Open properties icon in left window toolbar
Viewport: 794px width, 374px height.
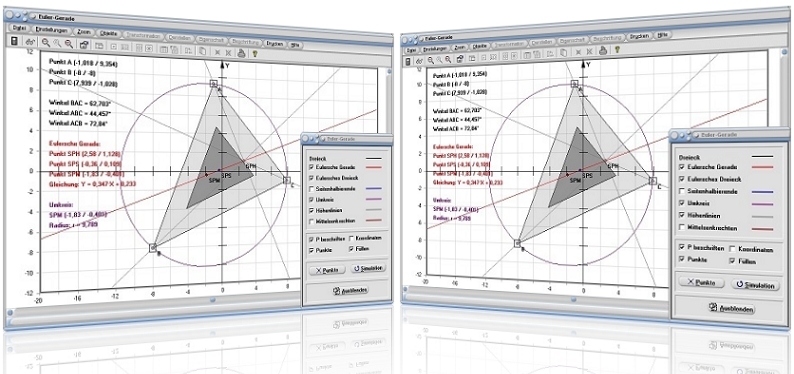tap(84, 45)
